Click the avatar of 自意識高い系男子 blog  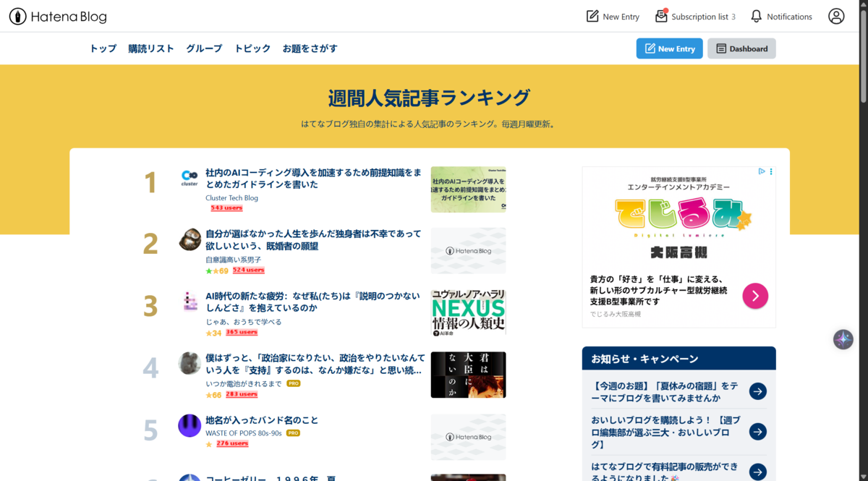190,239
